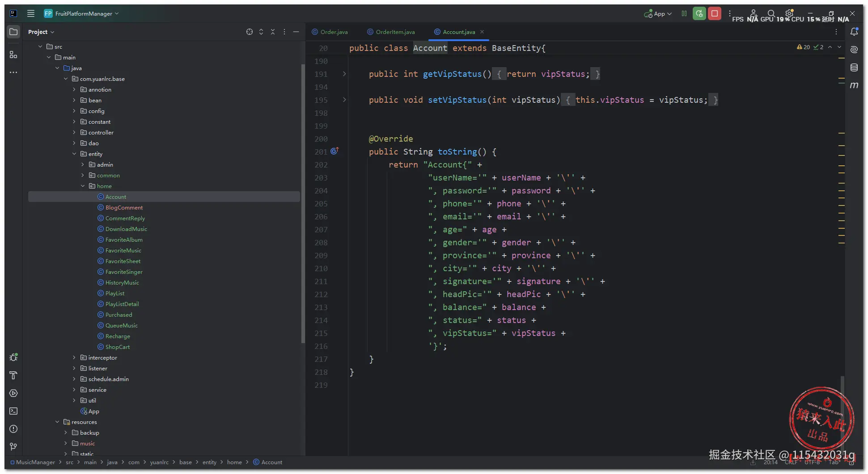Click Select Opened File crosshair icon
The height and width of the screenshot is (474, 868).
[250, 32]
